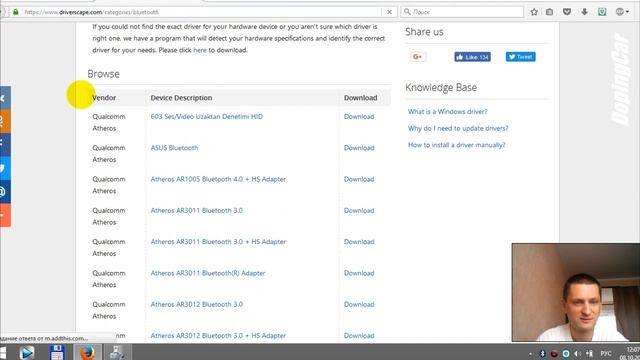Download the ASUS Bluetooth driver
The image size is (640, 360).
click(359, 148)
